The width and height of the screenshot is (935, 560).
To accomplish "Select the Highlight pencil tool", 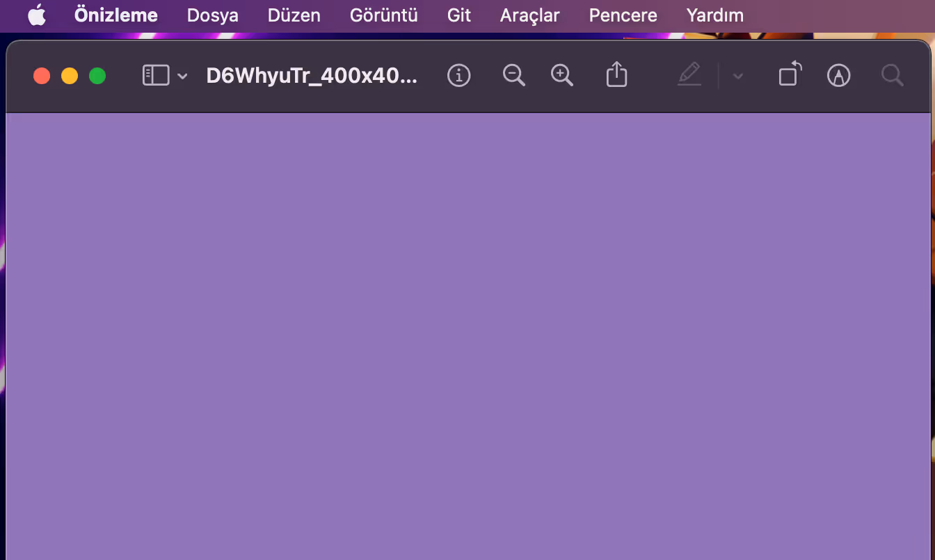I will pos(689,75).
